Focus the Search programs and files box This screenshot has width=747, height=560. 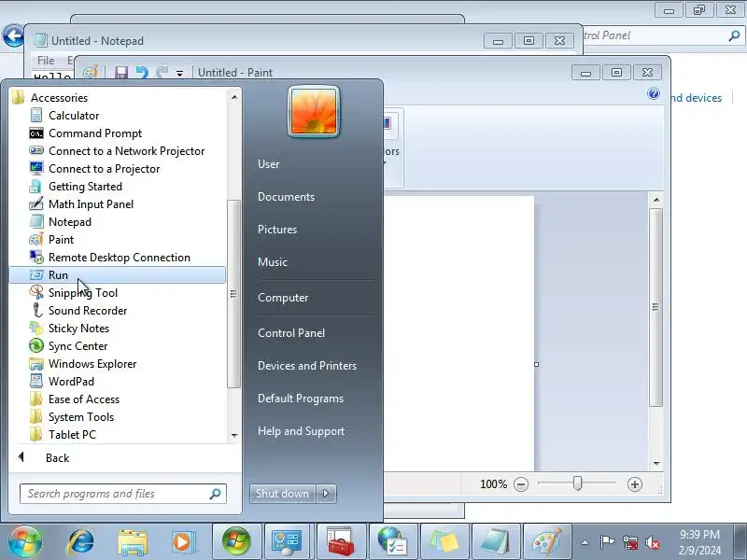click(x=123, y=494)
